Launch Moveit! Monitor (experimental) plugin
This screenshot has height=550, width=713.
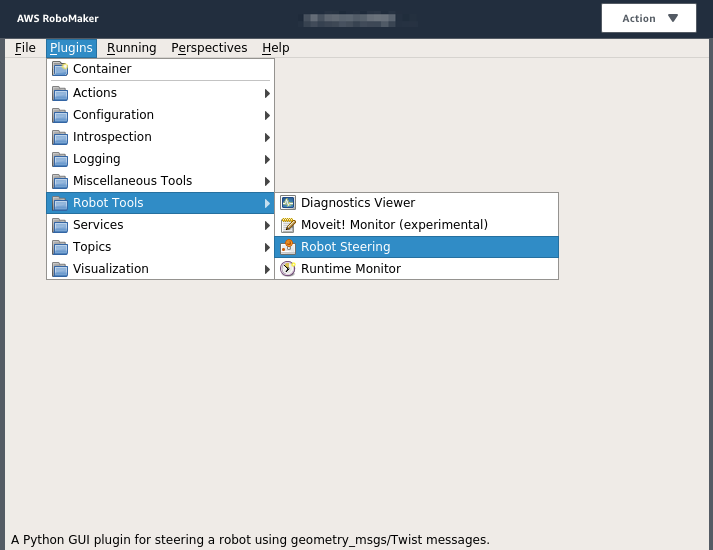point(417,225)
